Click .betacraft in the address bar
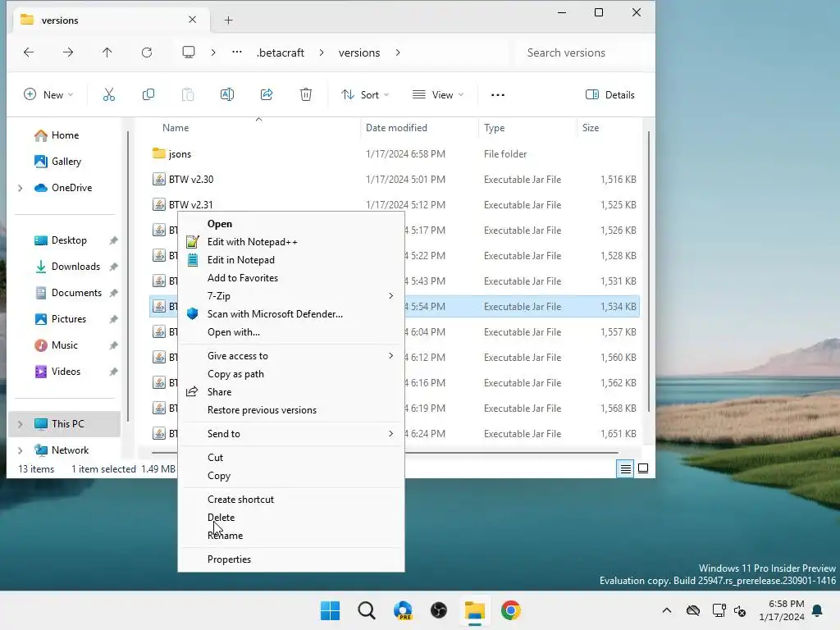The height and width of the screenshot is (630, 840). (x=281, y=52)
